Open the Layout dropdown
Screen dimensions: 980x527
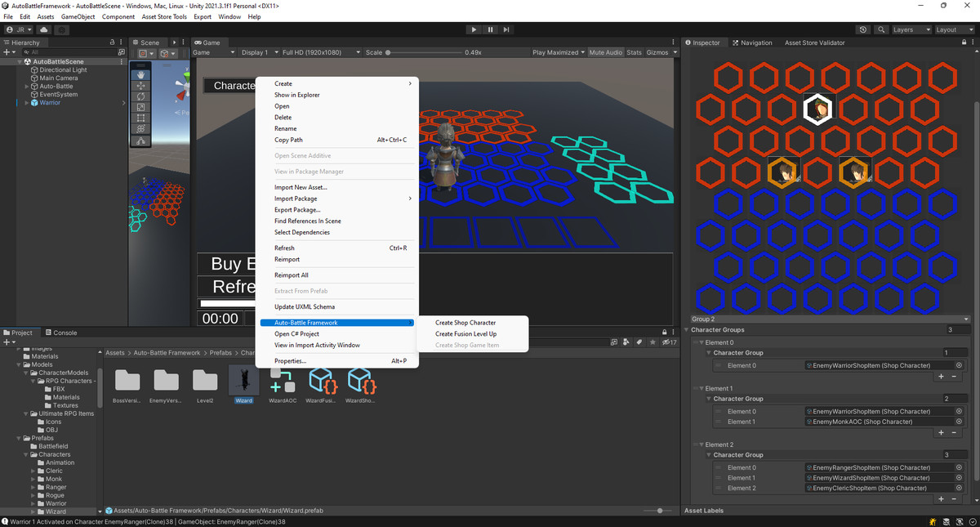pyautogui.click(x=955, y=29)
